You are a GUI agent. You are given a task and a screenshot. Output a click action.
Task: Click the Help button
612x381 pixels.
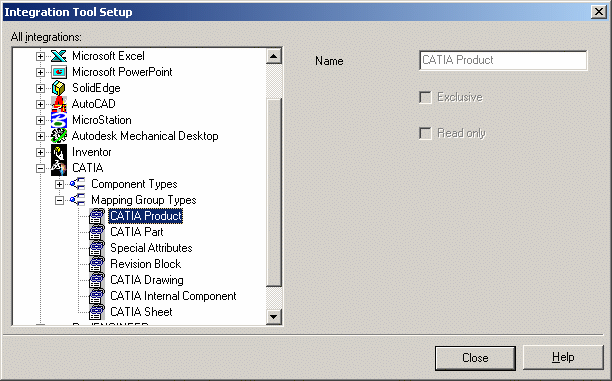click(x=563, y=358)
